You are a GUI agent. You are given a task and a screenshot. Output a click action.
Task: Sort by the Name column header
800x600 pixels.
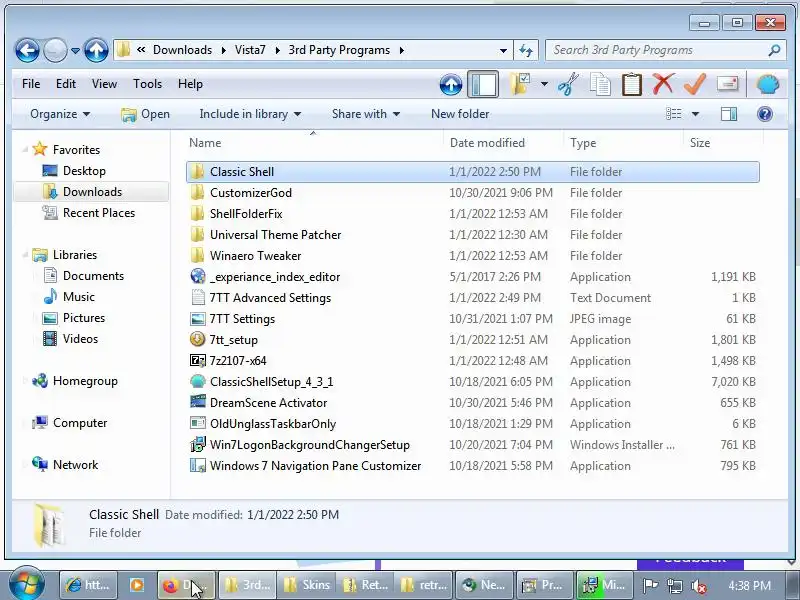pos(314,143)
